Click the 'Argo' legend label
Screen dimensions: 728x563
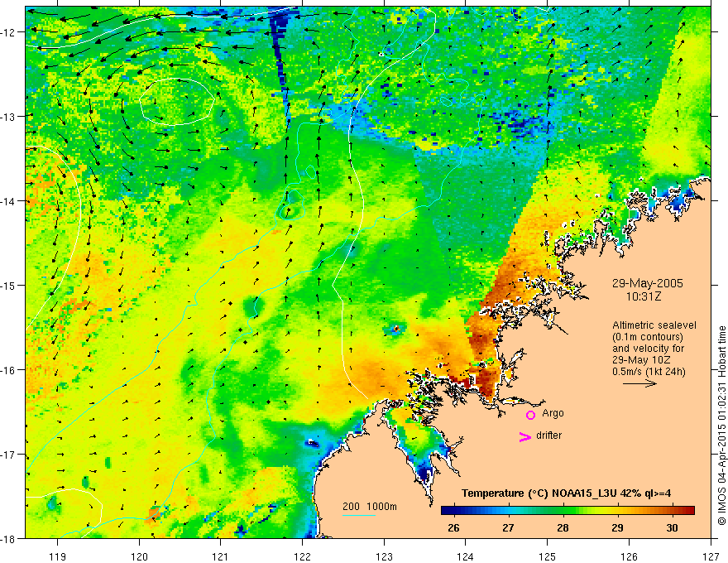553,413
